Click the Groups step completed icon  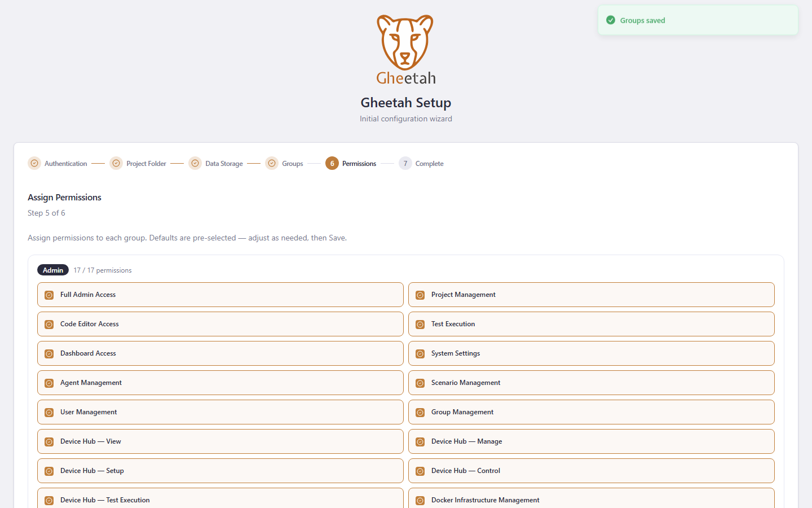coord(272,163)
